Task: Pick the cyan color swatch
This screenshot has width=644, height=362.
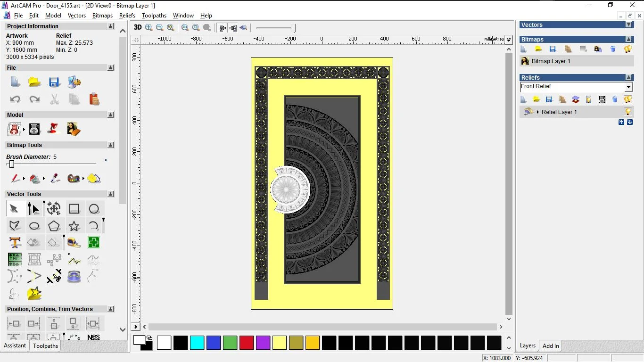Action: point(197,343)
